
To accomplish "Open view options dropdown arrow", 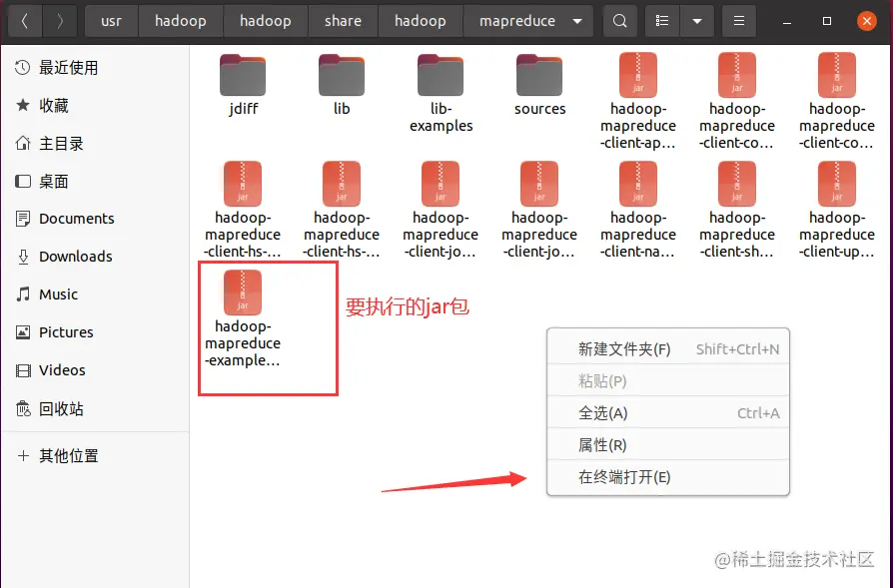I will coord(696,21).
